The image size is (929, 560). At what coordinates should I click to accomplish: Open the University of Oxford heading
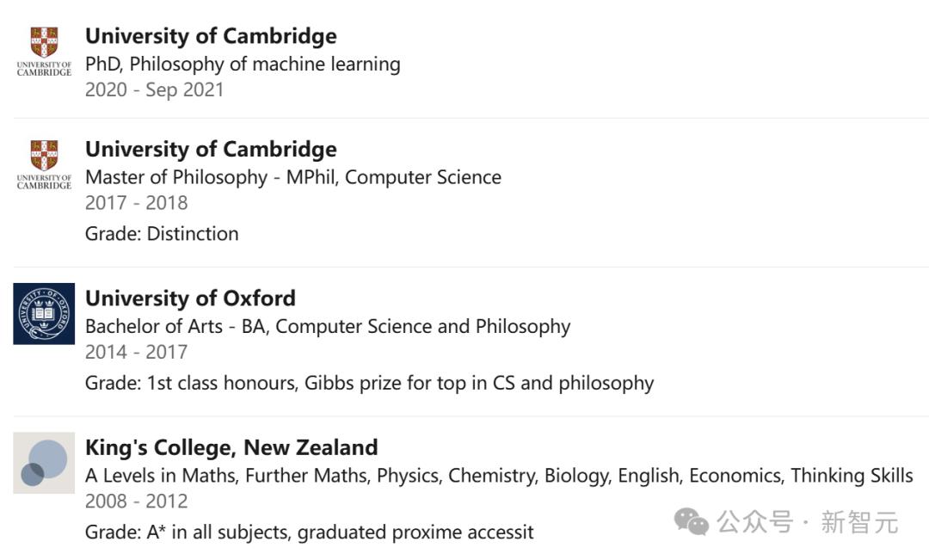click(190, 298)
